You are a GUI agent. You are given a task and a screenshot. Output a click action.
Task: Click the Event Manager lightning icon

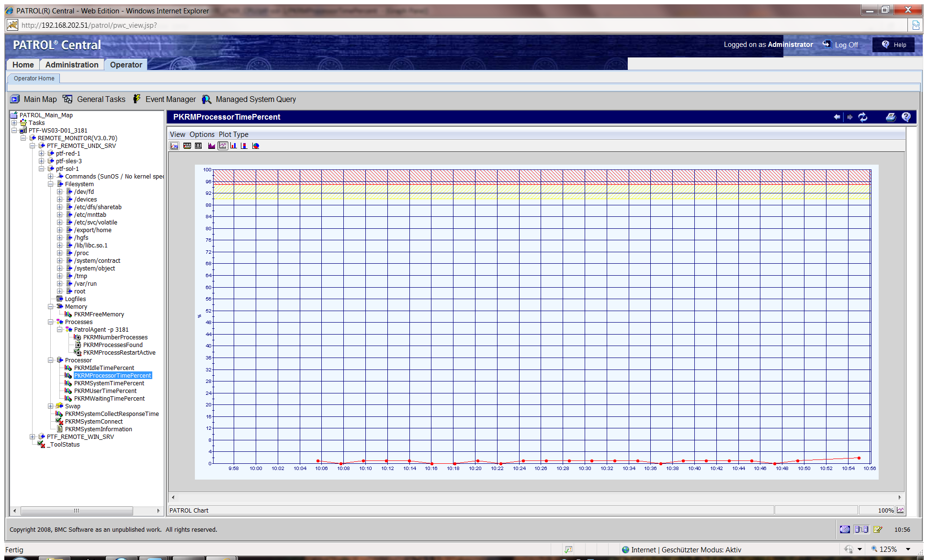click(137, 99)
